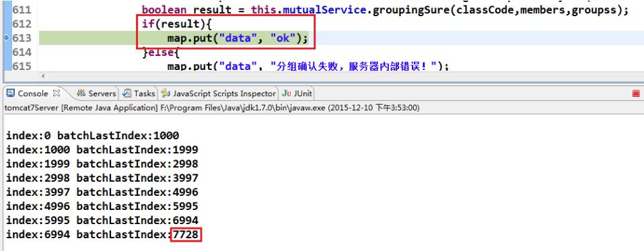
Task: Click the highlighted 7728 console value
Action: [x=186, y=235]
